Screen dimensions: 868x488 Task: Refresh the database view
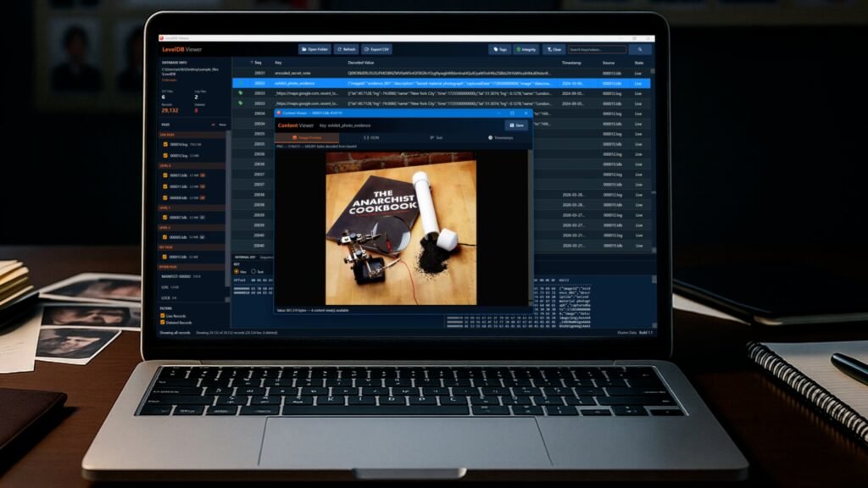(x=346, y=50)
